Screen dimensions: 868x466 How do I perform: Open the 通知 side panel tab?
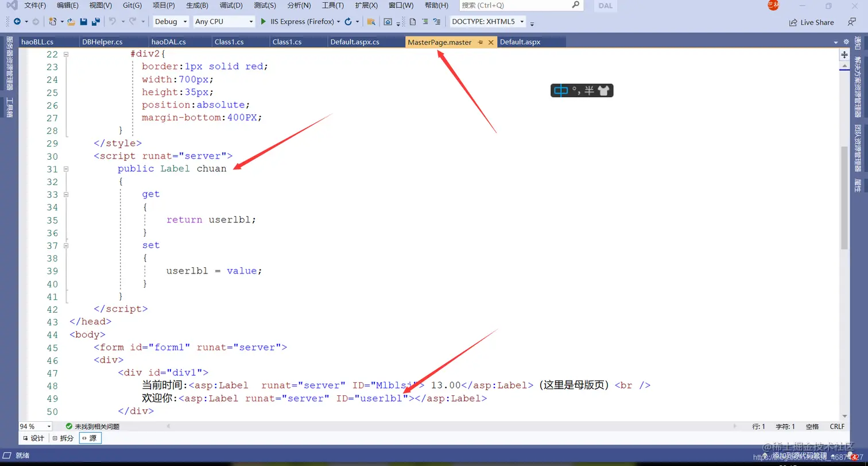[x=858, y=43]
